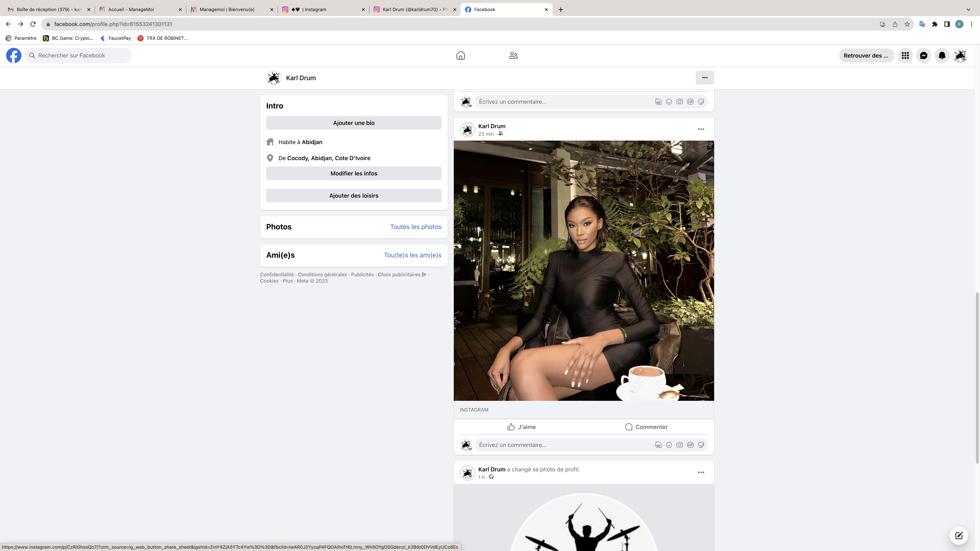This screenshot has width=980, height=551.
Task: Click emoji icon in Instagram post comment box
Action: pos(669,445)
